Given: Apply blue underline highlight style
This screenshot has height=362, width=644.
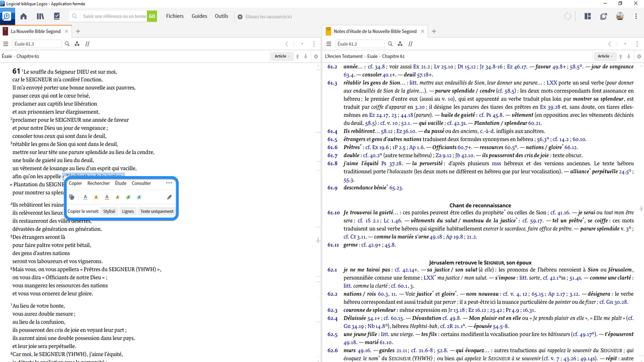Looking at the screenshot, I should (x=85, y=197).
